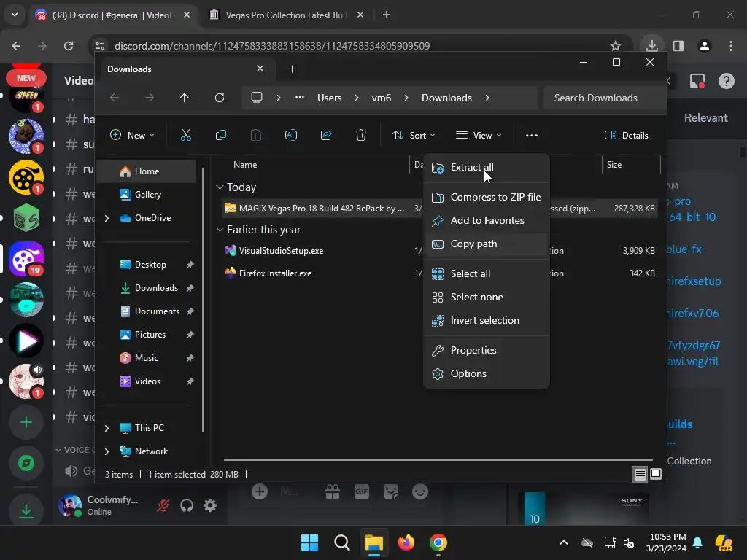Open Chrome downloads icon
Image resolution: width=747 pixels, height=560 pixels.
pos(651,46)
